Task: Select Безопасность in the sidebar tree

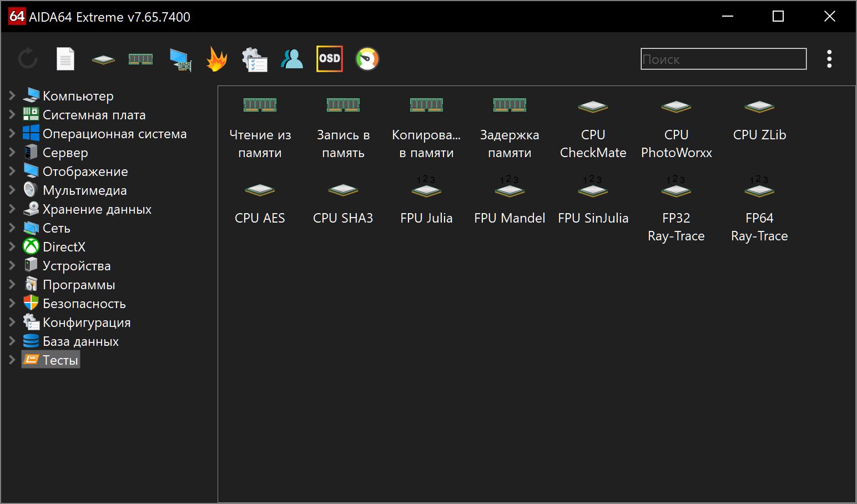Action: pos(84,304)
